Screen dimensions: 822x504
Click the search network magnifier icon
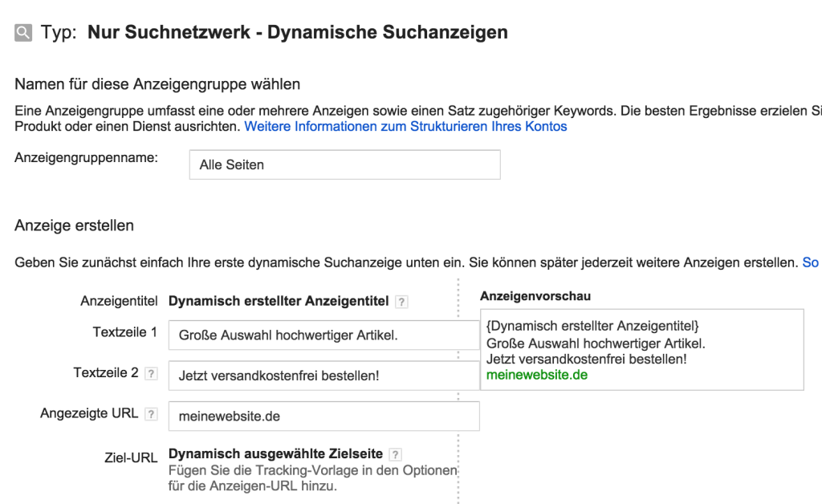click(23, 32)
